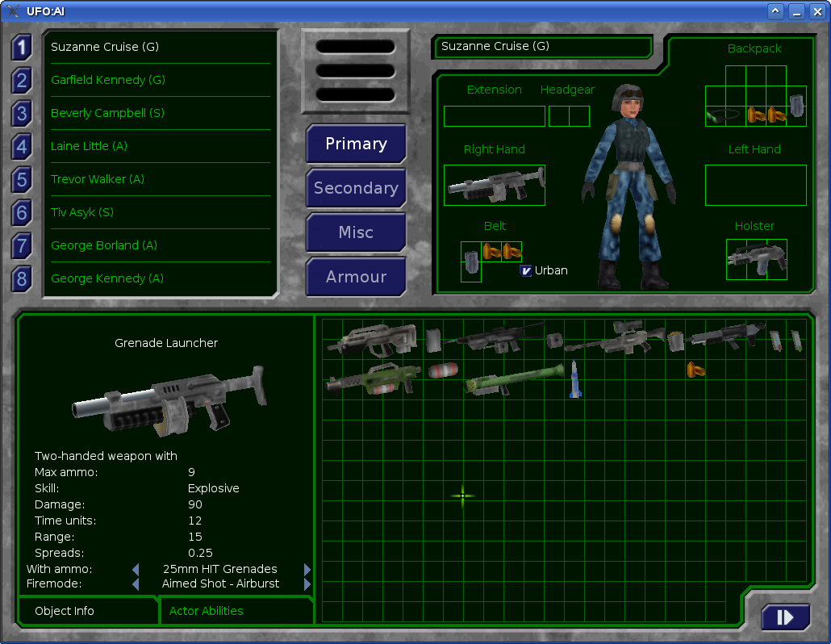Open the Armour category
Screen dimensions: 831x644
point(356,277)
